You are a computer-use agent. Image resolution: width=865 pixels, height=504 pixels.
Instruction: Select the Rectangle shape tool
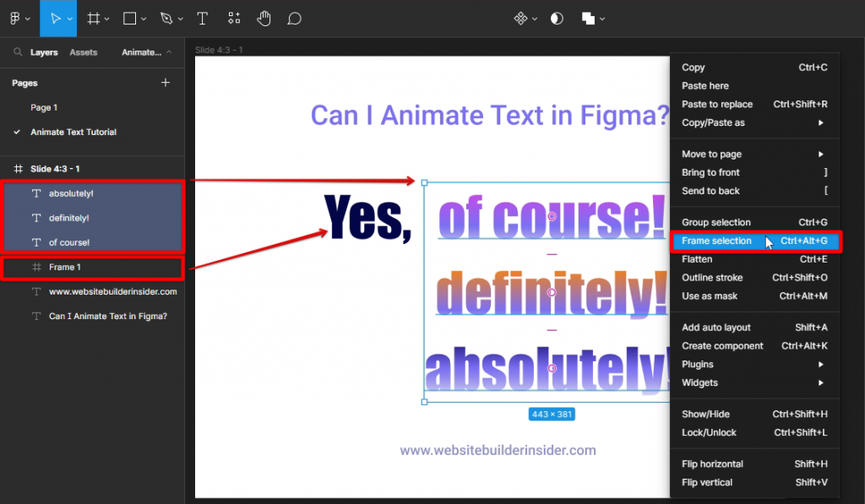[x=129, y=19]
